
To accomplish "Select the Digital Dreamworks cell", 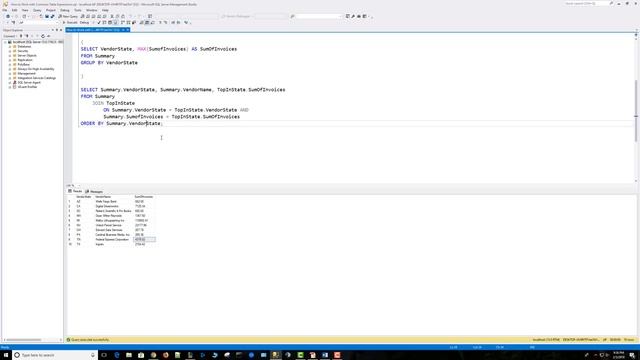I will point(107,206).
